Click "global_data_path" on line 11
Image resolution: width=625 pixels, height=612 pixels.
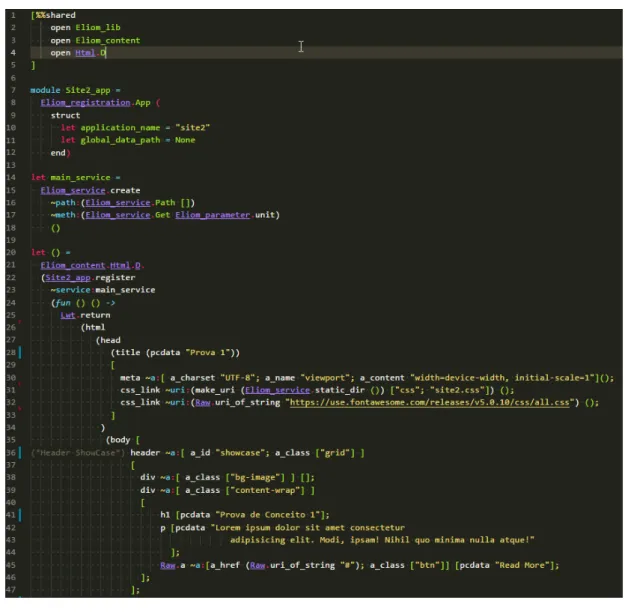click(x=120, y=140)
